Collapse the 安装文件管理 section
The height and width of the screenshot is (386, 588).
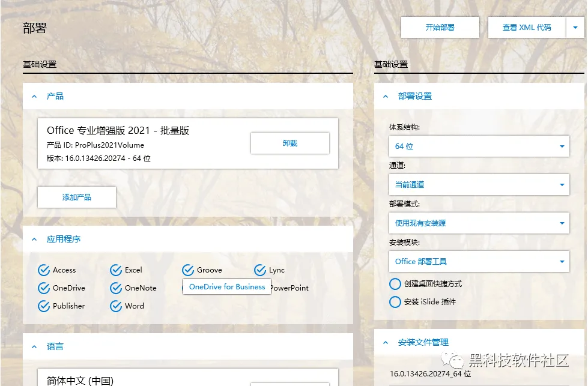(386, 342)
